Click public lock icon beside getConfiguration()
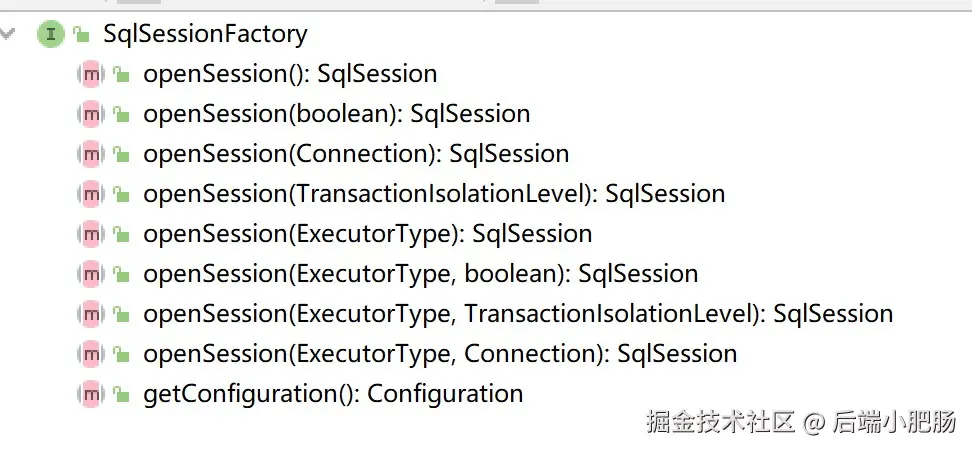This screenshot has width=972, height=451. click(121, 395)
